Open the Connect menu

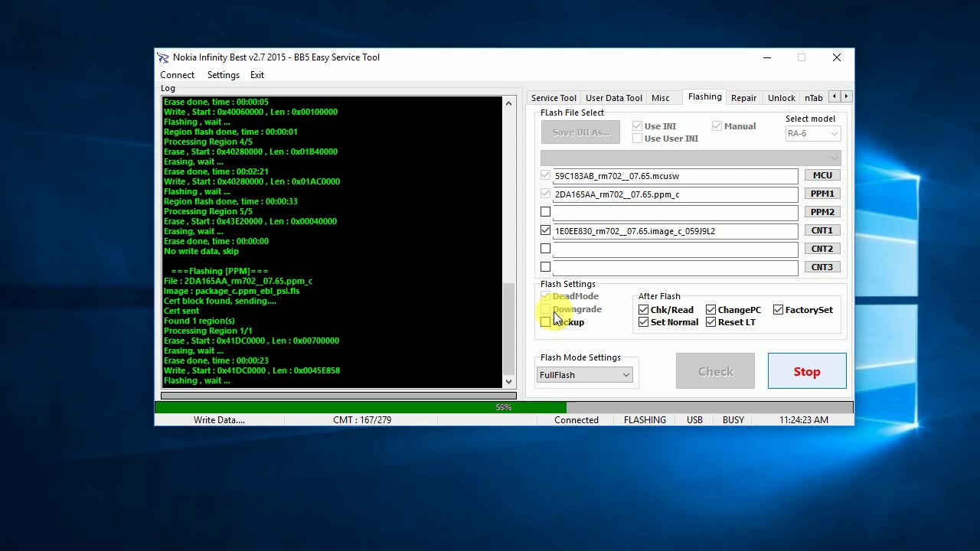tap(177, 75)
